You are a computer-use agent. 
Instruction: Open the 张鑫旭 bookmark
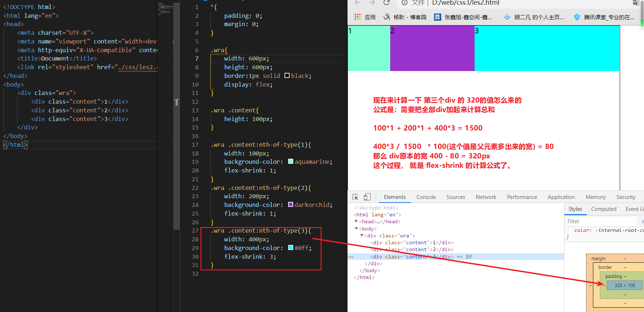click(x=463, y=17)
